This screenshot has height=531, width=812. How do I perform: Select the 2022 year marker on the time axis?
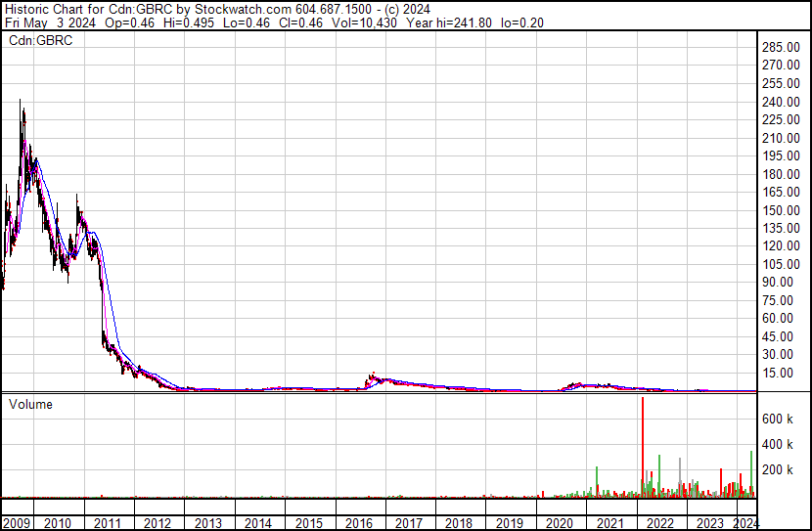(657, 523)
